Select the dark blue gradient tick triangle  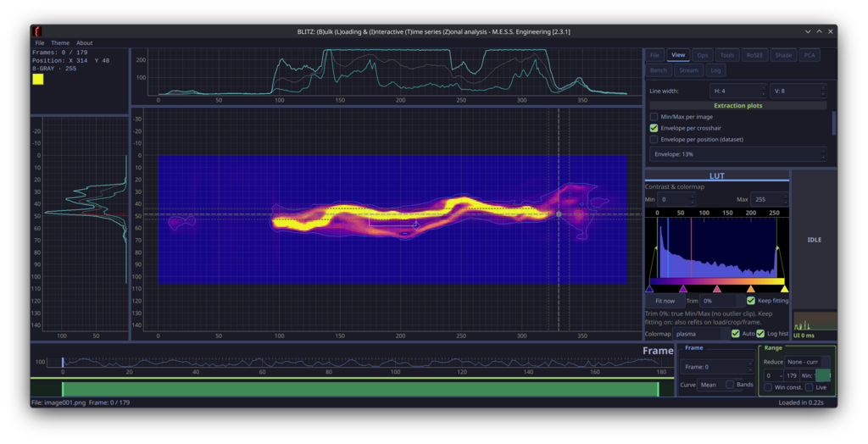649,289
